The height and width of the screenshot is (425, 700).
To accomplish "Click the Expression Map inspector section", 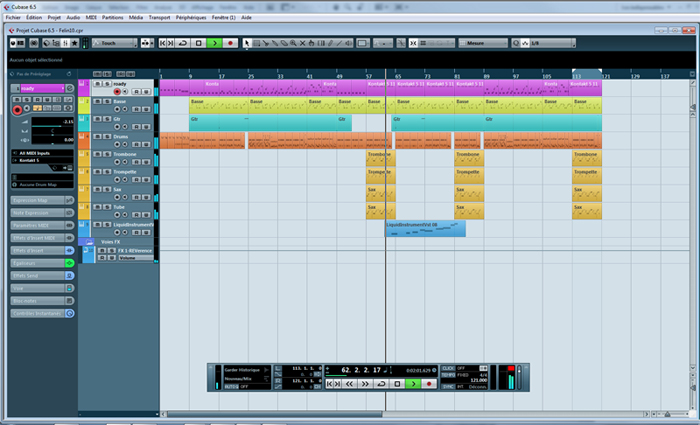I will [x=37, y=200].
